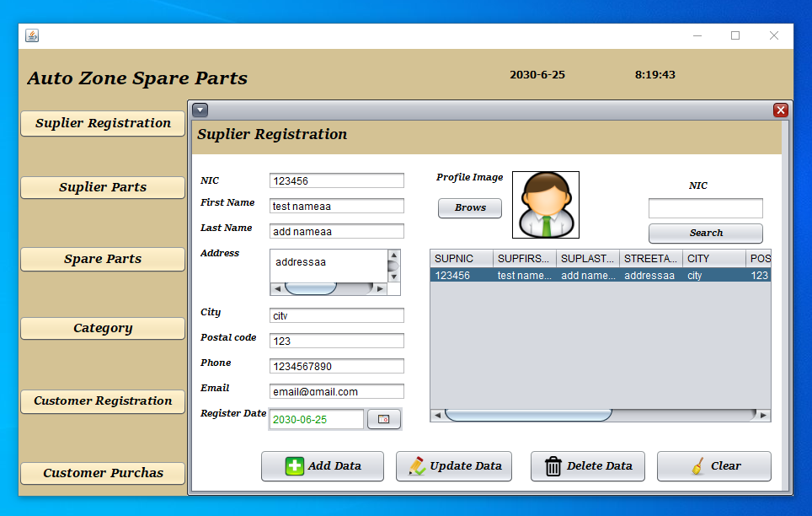Open the Spare Parts section
Screen dimensions: 812x516
[x=102, y=259]
